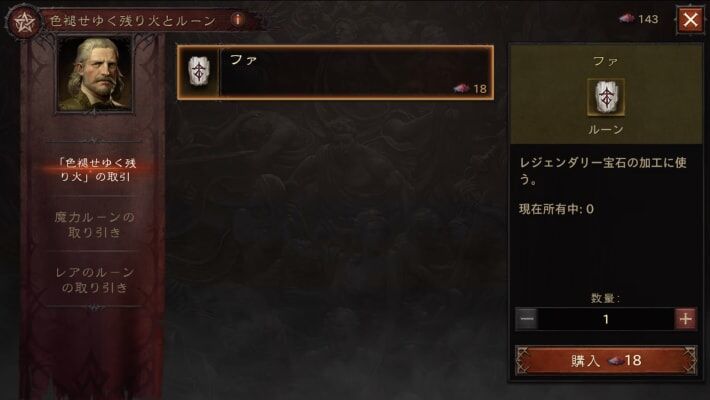
Task: Switch to レアのルーンの取り引き tab
Action: (95, 280)
